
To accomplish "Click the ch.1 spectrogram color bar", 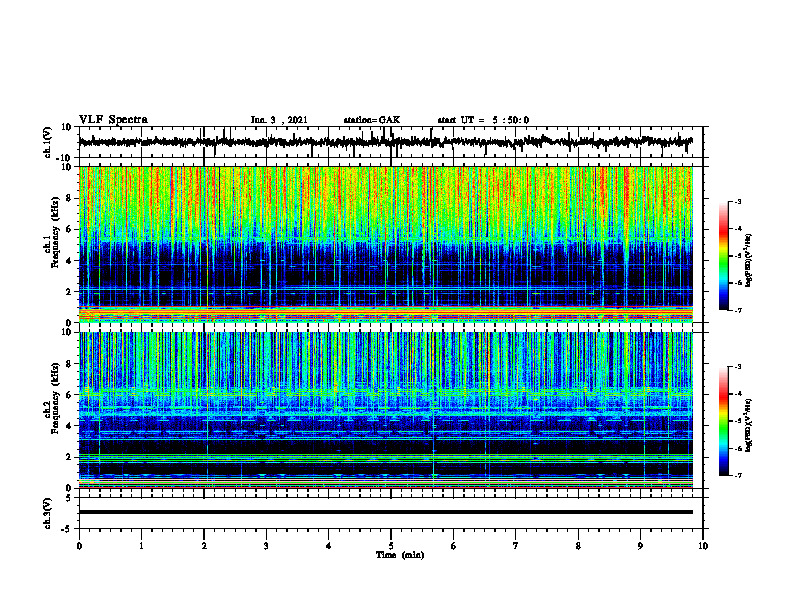I will coord(724,256).
